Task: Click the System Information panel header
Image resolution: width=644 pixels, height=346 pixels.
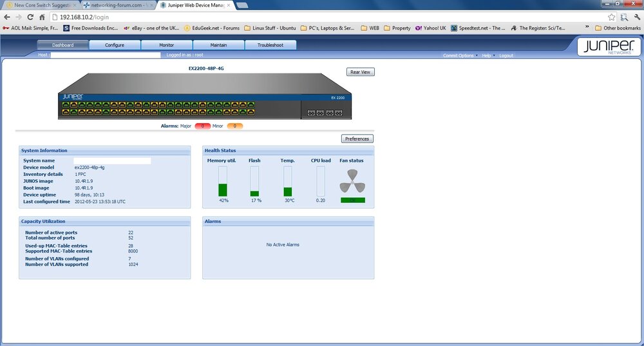Action: [x=105, y=150]
